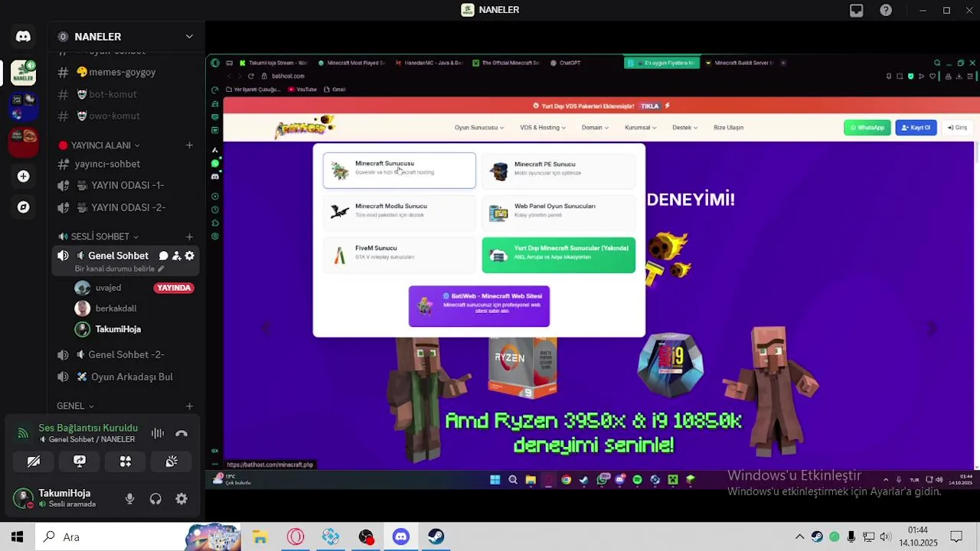Open Opera browser from taskbar
The width and height of the screenshot is (980, 551).
coord(296,536)
